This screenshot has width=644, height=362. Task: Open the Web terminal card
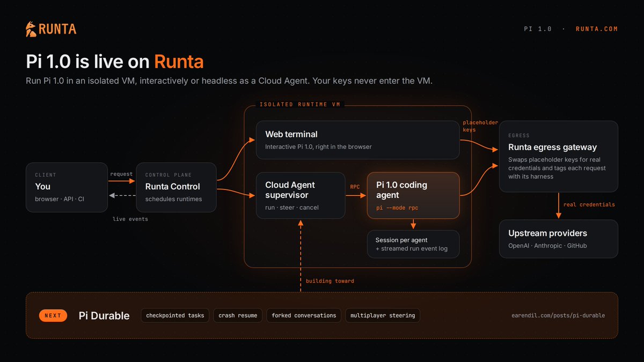[357, 140]
